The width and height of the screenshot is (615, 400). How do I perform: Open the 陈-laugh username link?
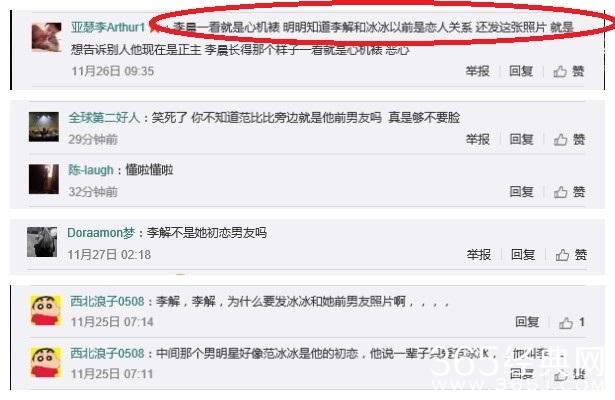coord(91,170)
